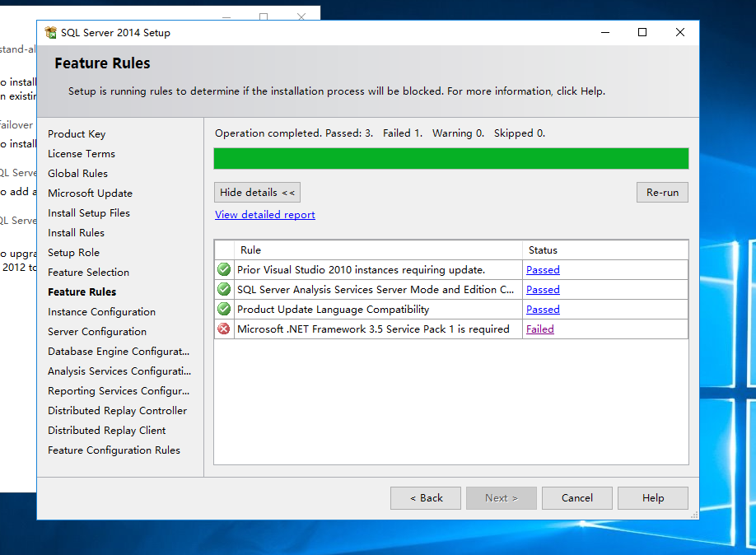Click the passed icon beside Analysis Services rule
The width and height of the screenshot is (756, 555).
223,289
